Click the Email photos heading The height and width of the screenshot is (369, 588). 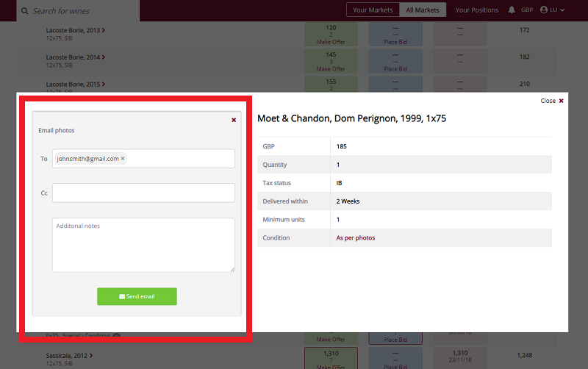click(x=57, y=131)
